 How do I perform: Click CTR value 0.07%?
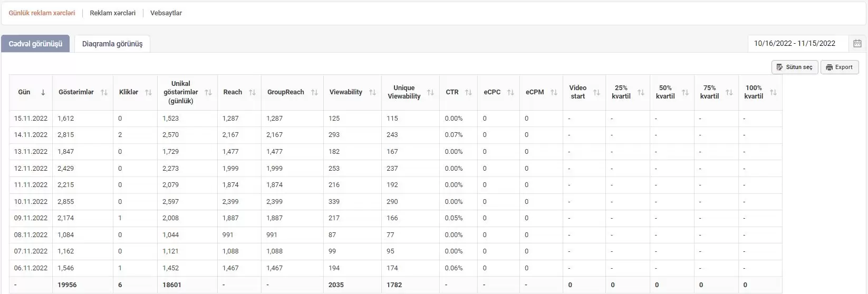454,135
